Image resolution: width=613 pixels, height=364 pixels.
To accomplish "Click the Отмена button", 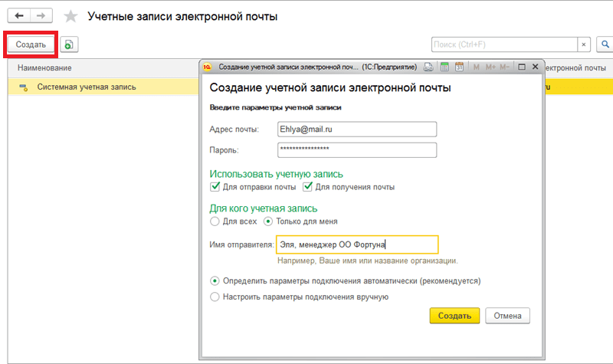I will click(x=507, y=316).
